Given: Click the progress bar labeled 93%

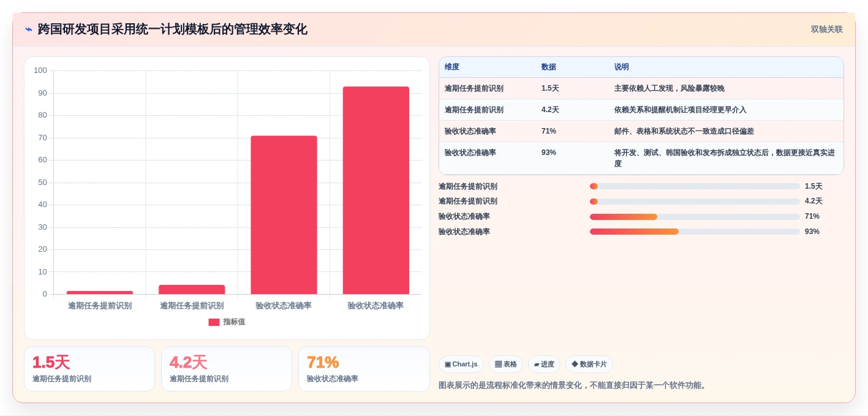Looking at the screenshot, I should tap(695, 232).
